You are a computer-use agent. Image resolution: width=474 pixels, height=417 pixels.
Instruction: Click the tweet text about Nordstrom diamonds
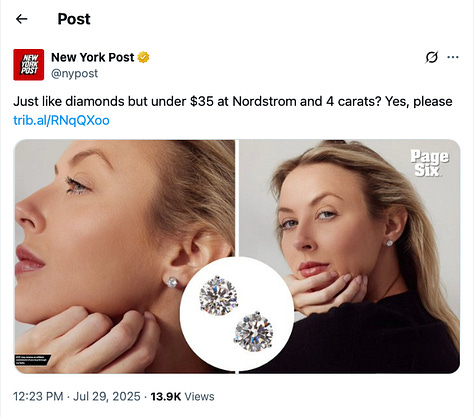233,101
